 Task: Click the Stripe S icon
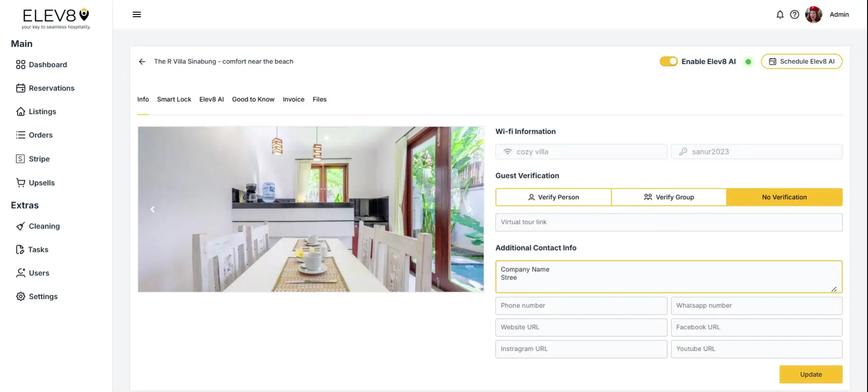(20, 159)
